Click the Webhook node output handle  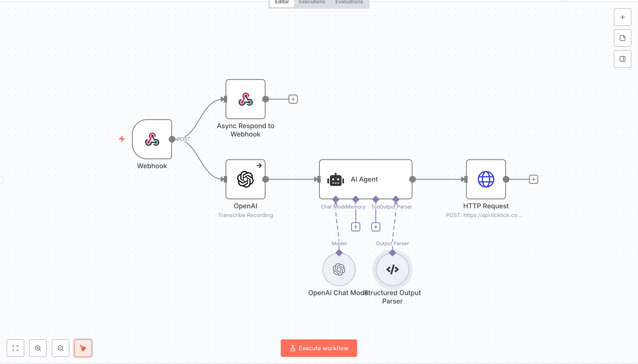pyautogui.click(x=172, y=139)
